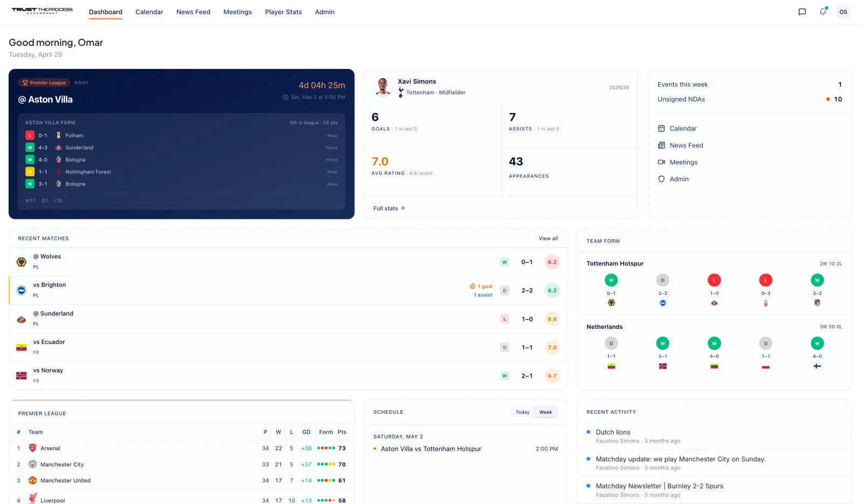Screen dimensions: 863x504
Task: Open Full stats for Xavi Simons
Action: [388, 208]
